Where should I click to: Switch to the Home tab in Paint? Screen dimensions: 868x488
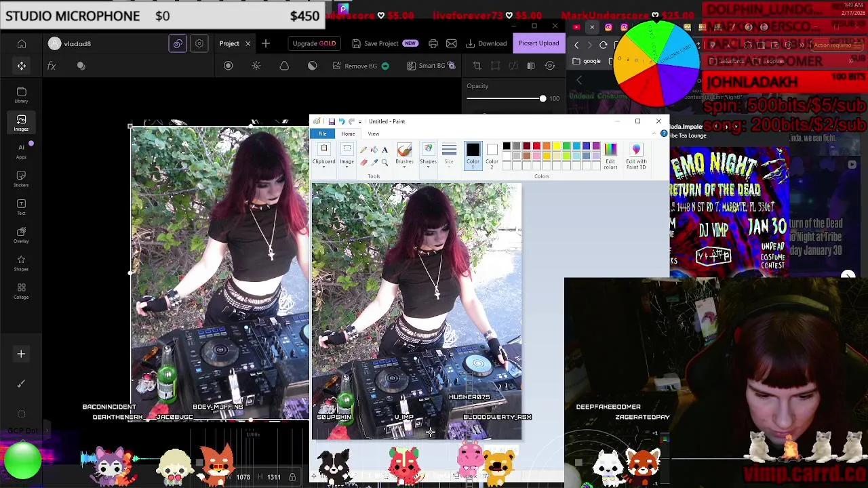(x=348, y=134)
